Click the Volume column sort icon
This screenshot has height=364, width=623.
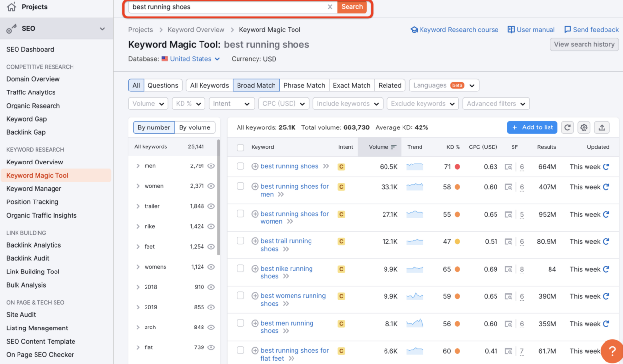[x=394, y=147]
